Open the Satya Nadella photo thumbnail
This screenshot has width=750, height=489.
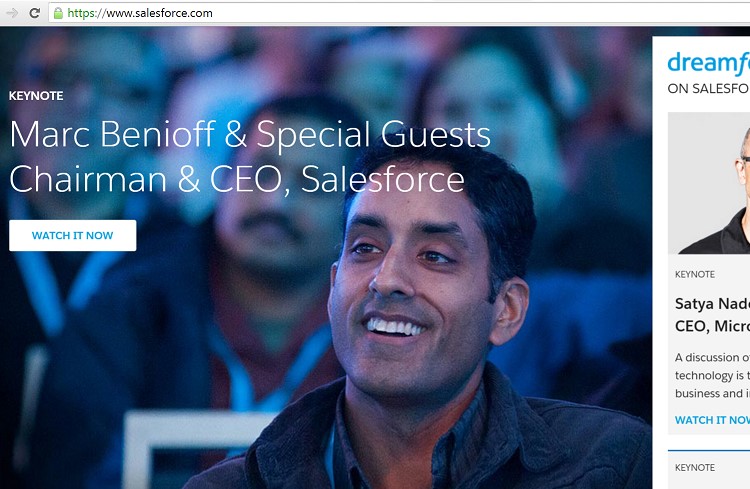(709, 183)
